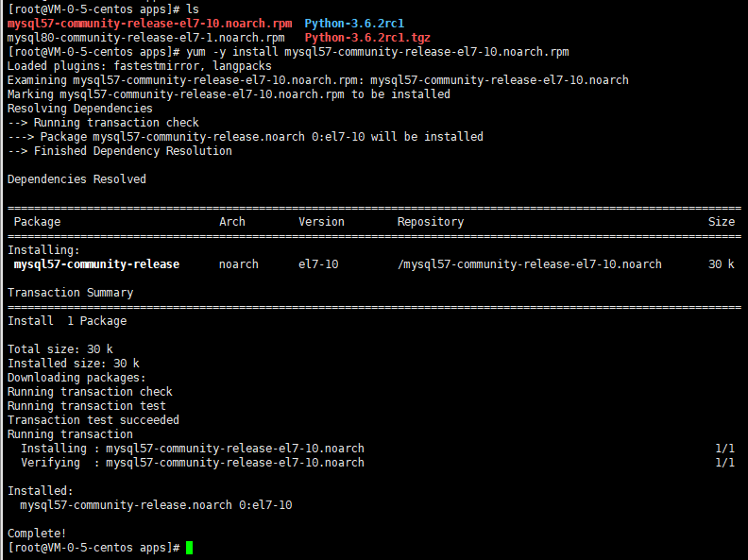
Task: Select red mysql57-community-release-el7-10.noarch.rpm file name
Action: pyautogui.click(x=150, y=24)
